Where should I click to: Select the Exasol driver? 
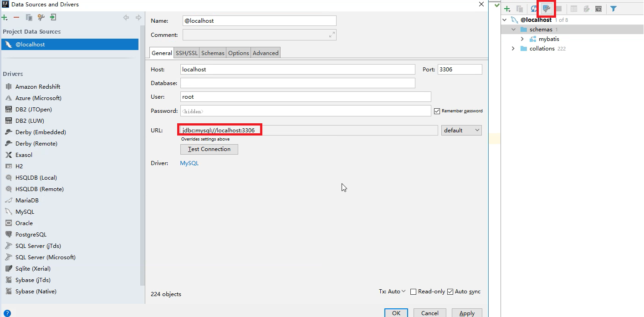pos(24,155)
